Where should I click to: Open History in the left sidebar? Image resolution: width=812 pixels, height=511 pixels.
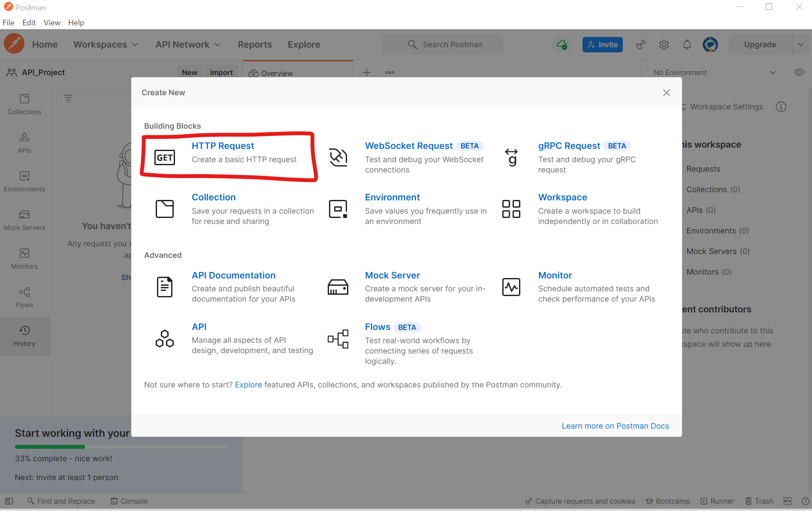coord(24,336)
